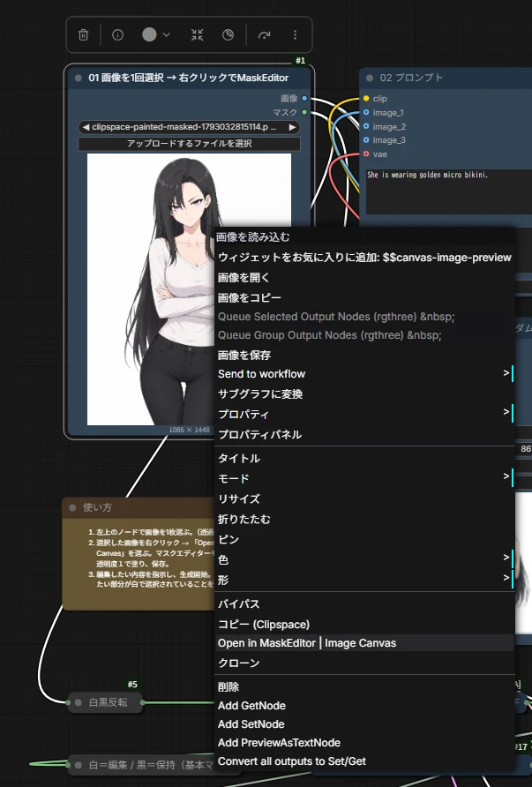Delete selected node with trash icon
532x787 pixels.
click(x=83, y=34)
